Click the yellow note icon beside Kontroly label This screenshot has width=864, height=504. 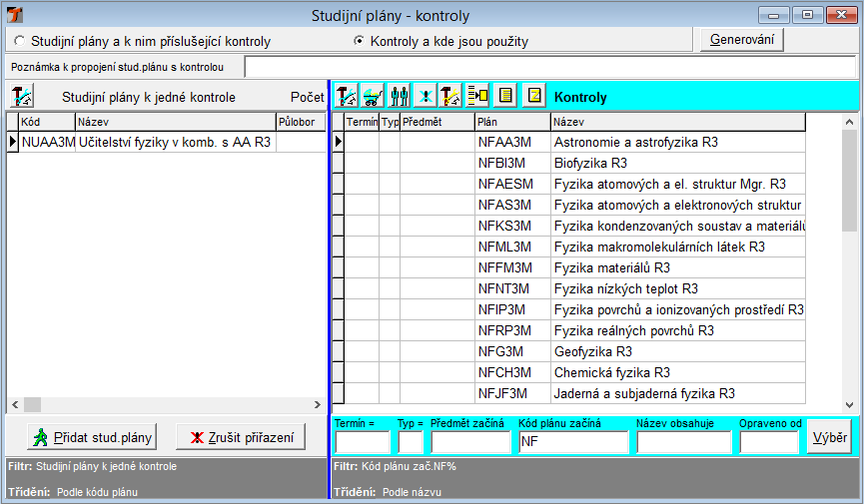point(534,97)
